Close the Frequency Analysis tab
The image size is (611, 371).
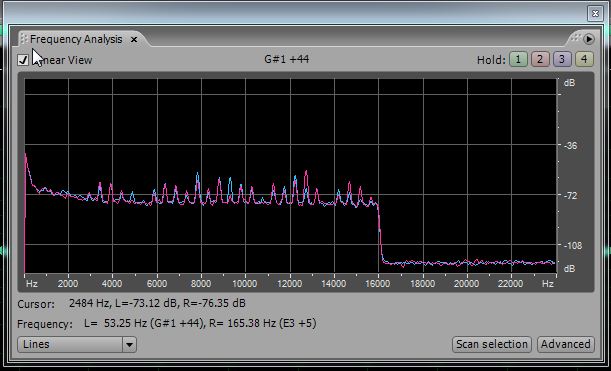click(134, 39)
